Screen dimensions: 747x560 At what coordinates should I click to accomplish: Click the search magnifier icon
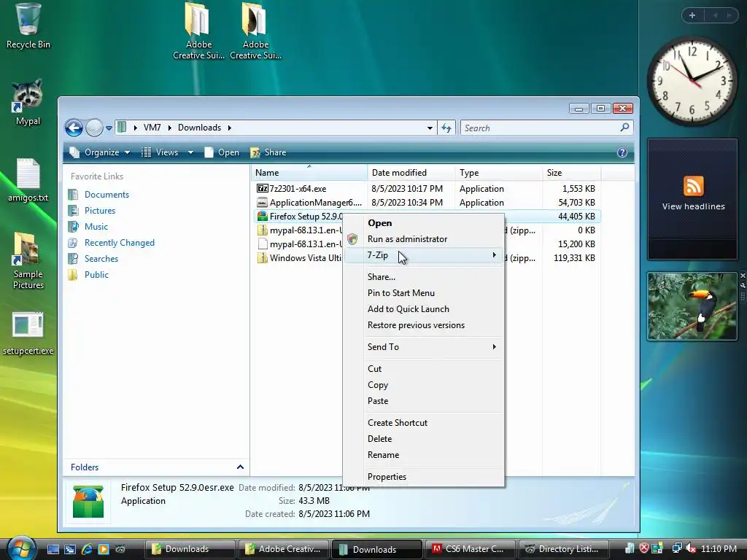624,127
